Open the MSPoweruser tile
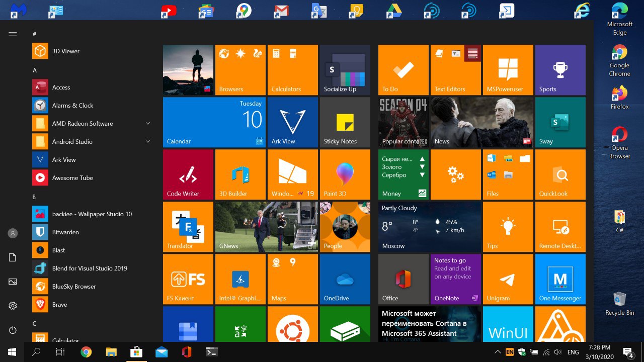This screenshot has height=362, width=644. (x=508, y=70)
